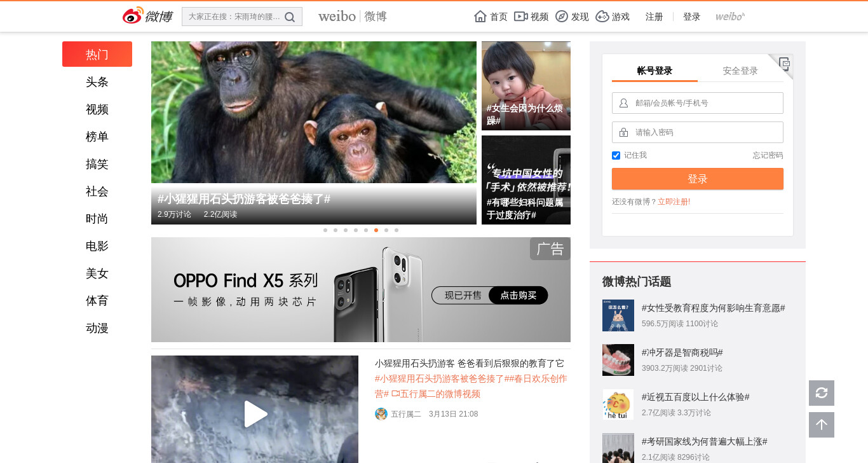Open the 发现 compass icon

[x=562, y=17]
